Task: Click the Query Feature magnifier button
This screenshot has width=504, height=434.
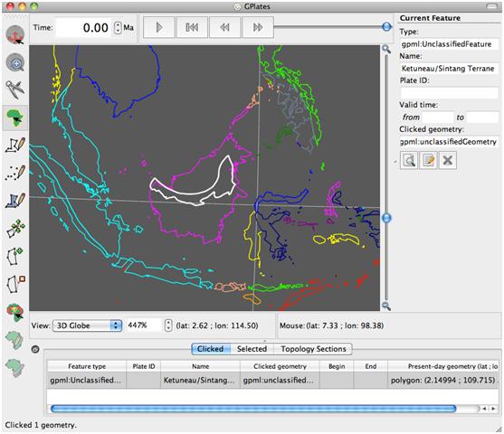Action: pos(409,160)
